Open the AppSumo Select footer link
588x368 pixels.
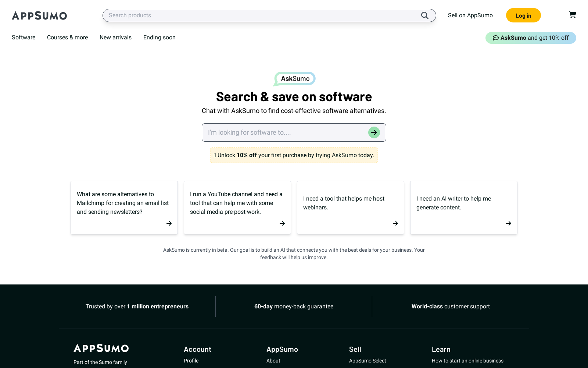[367, 361]
